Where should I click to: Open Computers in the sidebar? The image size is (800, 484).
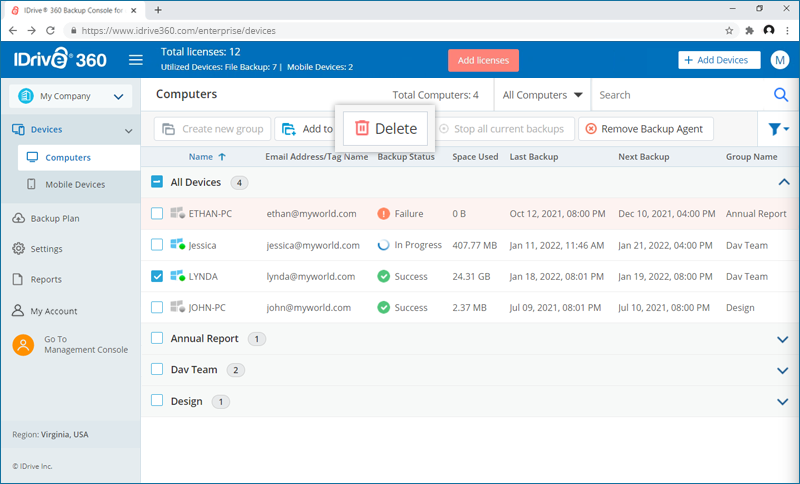[x=79, y=158]
